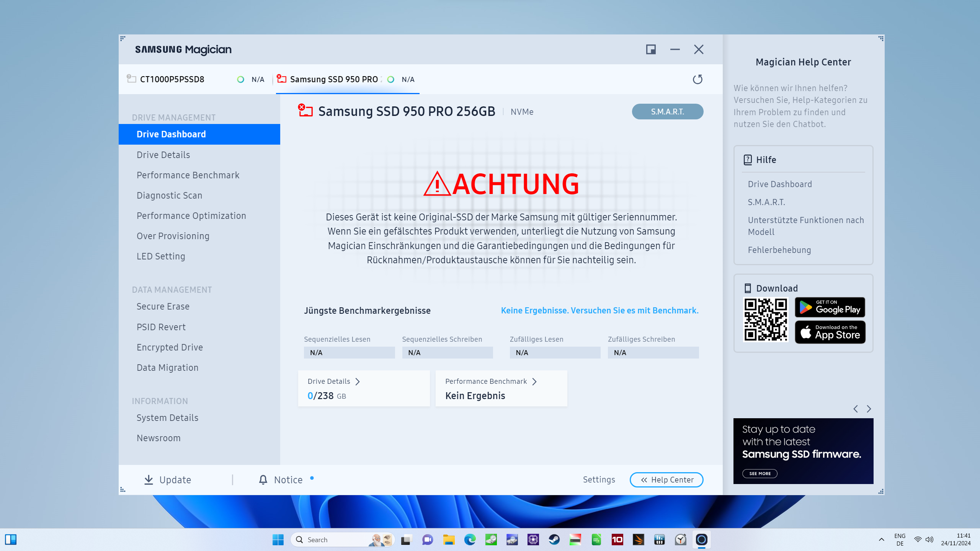This screenshot has height=551, width=980.
Task: Click the compact window mode icon
Action: pos(651,49)
